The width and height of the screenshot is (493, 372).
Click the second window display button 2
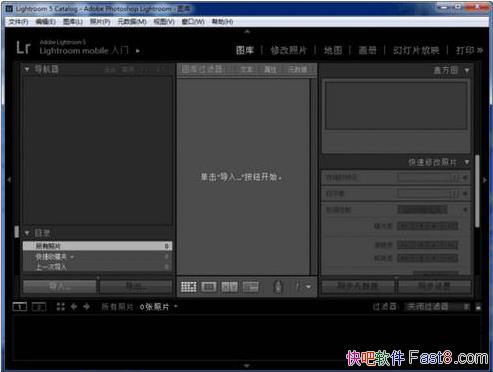tap(39, 307)
